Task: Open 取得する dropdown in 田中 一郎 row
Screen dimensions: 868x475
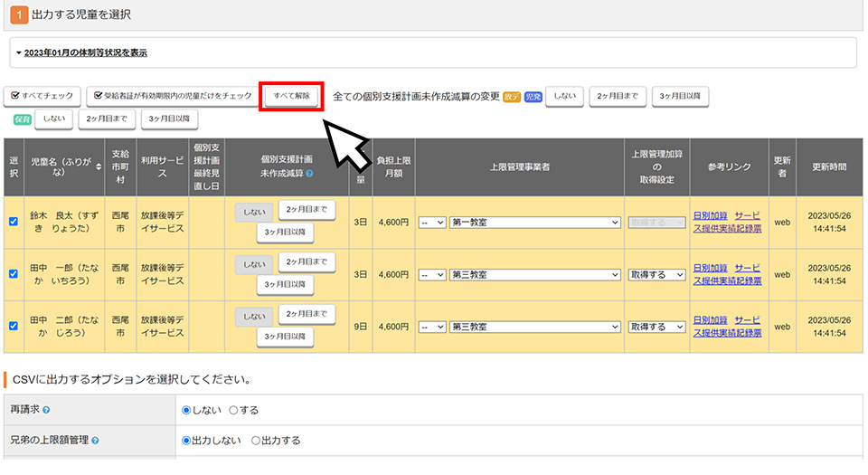Action: [x=656, y=274]
